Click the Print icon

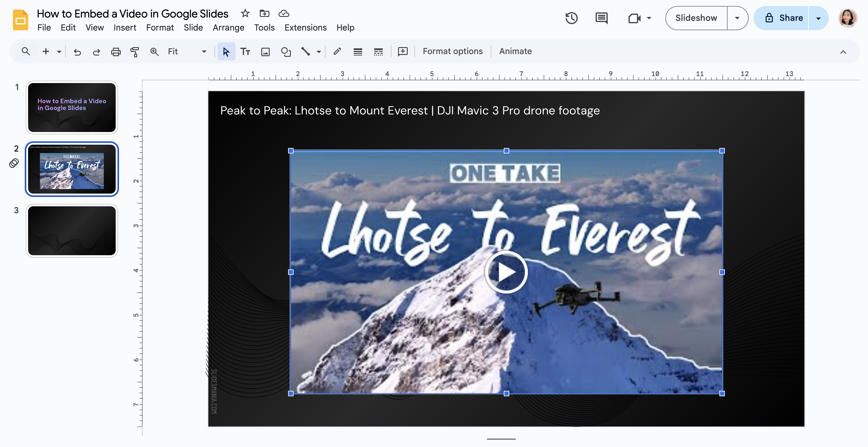click(116, 52)
